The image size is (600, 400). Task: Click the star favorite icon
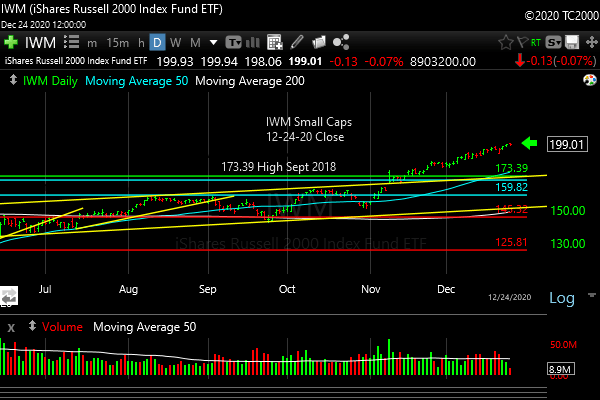click(505, 42)
